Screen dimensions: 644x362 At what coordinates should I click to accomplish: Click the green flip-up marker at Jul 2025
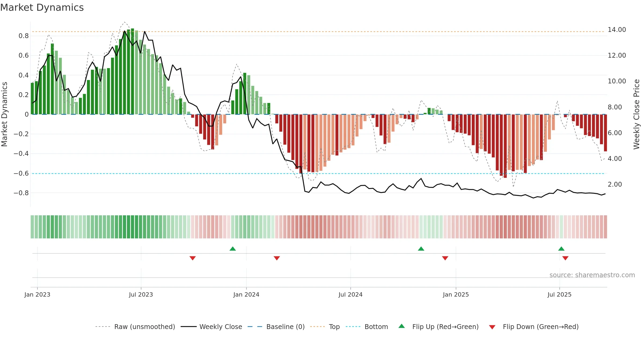(x=561, y=249)
